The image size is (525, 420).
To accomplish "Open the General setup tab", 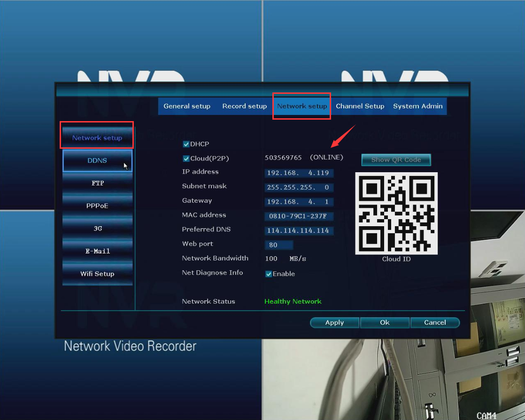I will tap(187, 107).
